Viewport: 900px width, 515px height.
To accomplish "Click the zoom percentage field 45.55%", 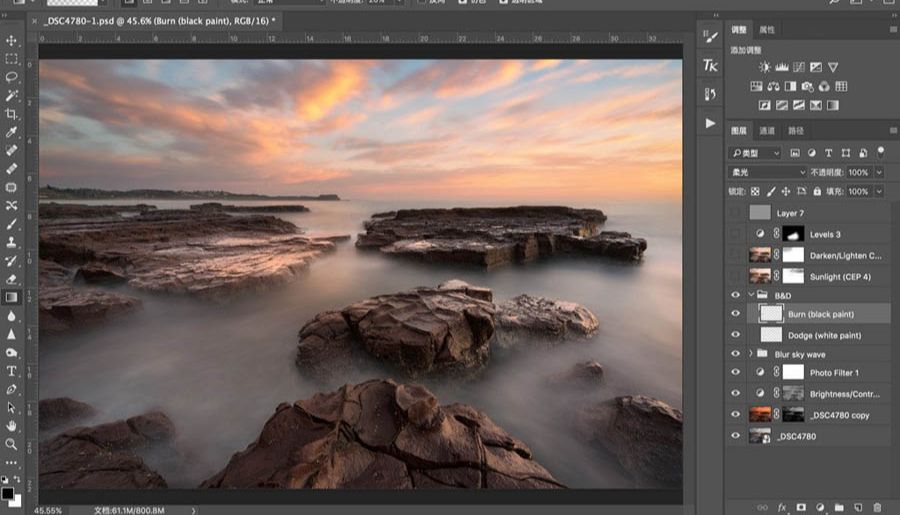I will tap(48, 510).
